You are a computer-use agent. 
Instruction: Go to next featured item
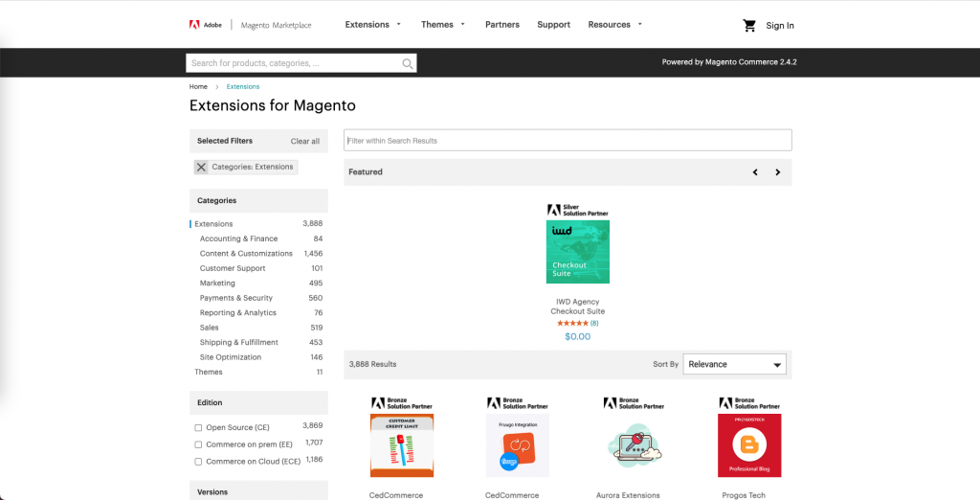point(777,172)
